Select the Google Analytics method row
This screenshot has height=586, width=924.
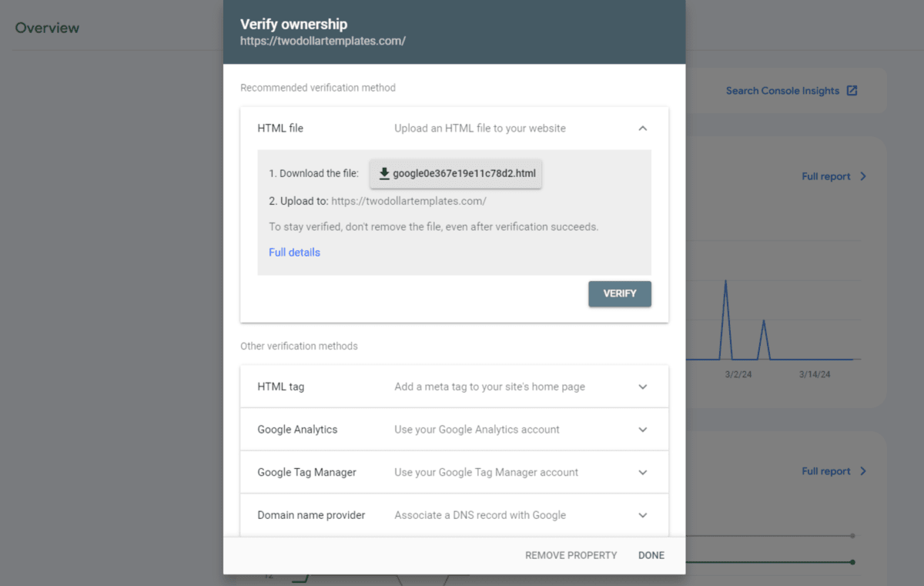(454, 430)
